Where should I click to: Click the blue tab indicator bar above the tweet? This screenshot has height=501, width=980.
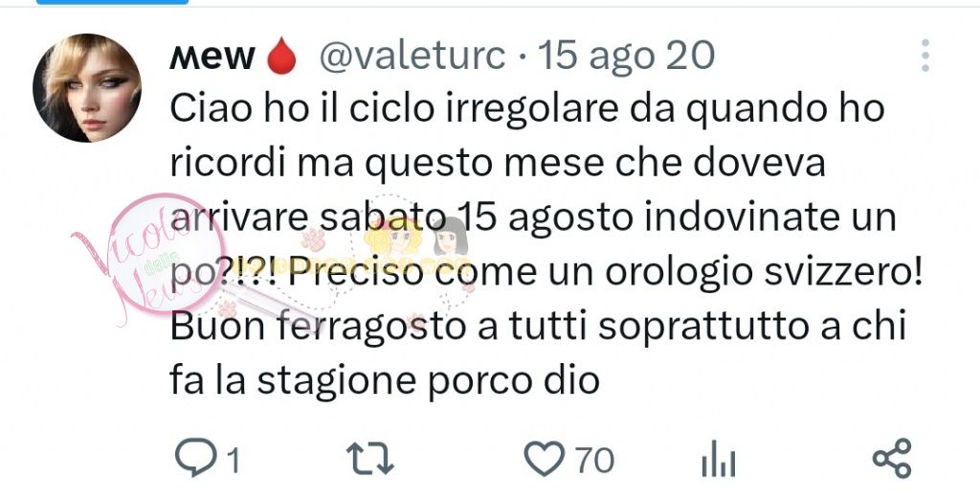(x=113, y=2)
